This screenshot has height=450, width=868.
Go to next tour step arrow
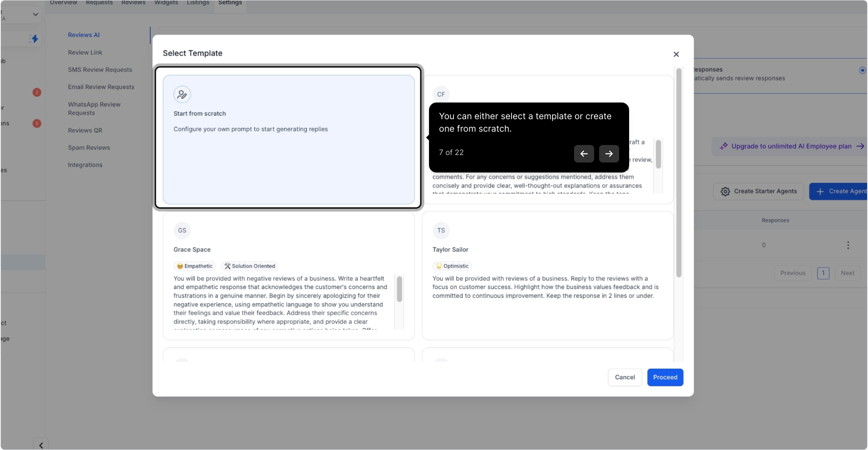pyautogui.click(x=609, y=154)
